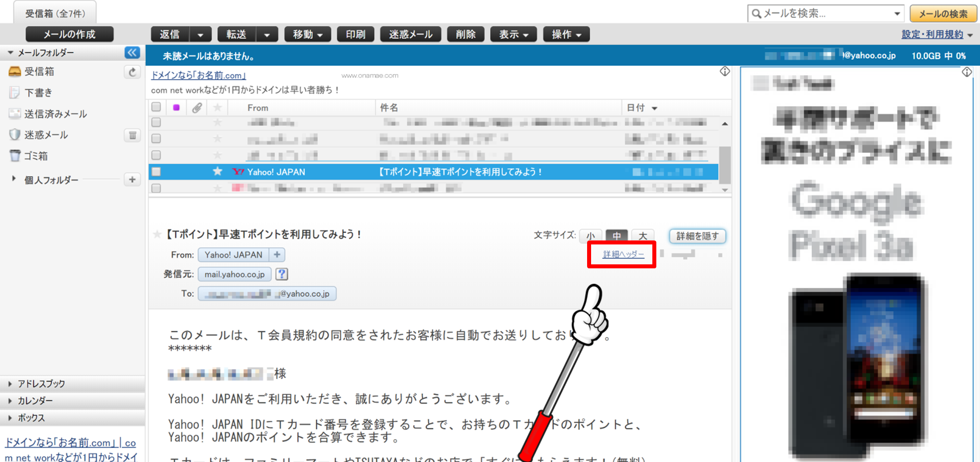Star the Yahoo! JAPAN message in the list

coord(218,172)
